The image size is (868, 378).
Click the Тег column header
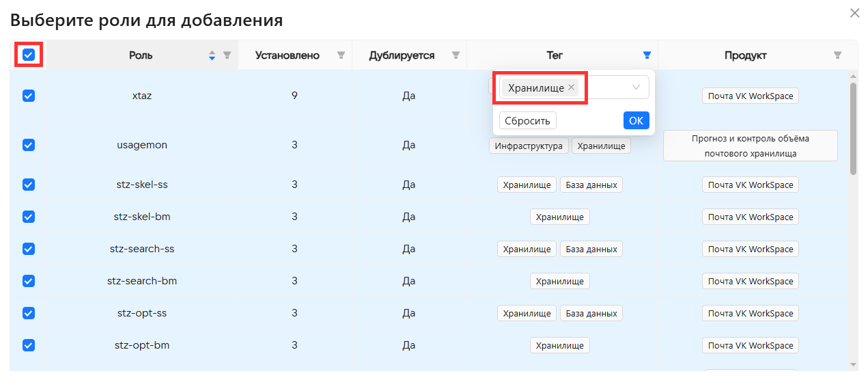pos(555,55)
